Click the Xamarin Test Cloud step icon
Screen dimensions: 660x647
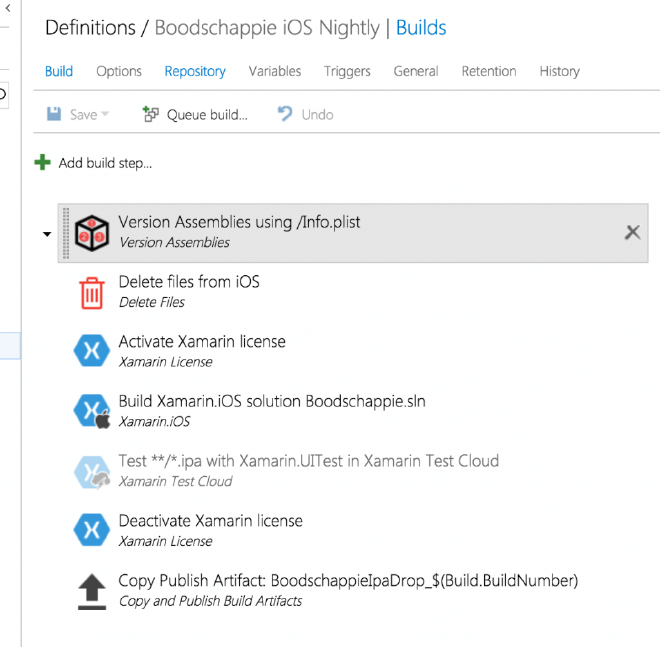pyautogui.click(x=92, y=472)
